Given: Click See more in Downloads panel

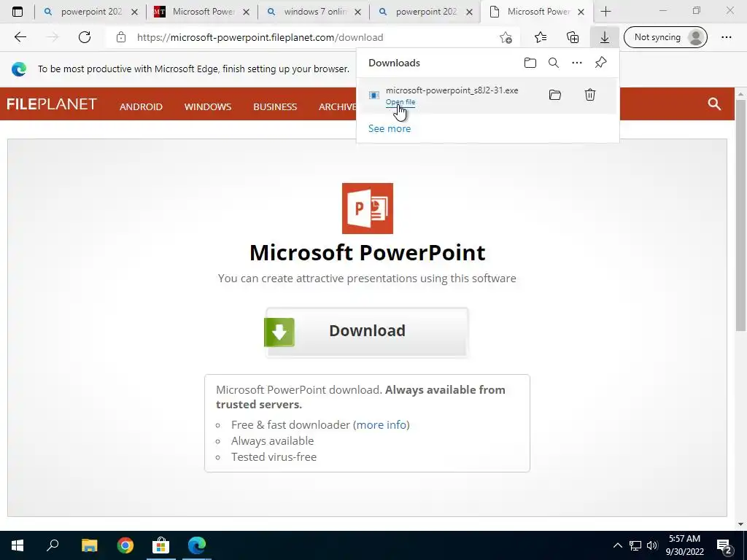Looking at the screenshot, I should coord(390,128).
